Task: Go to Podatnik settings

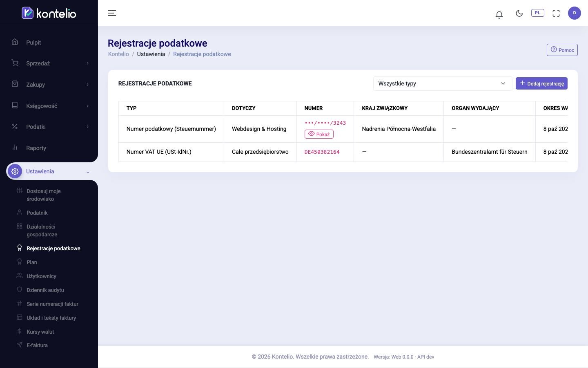Action: coord(37,213)
